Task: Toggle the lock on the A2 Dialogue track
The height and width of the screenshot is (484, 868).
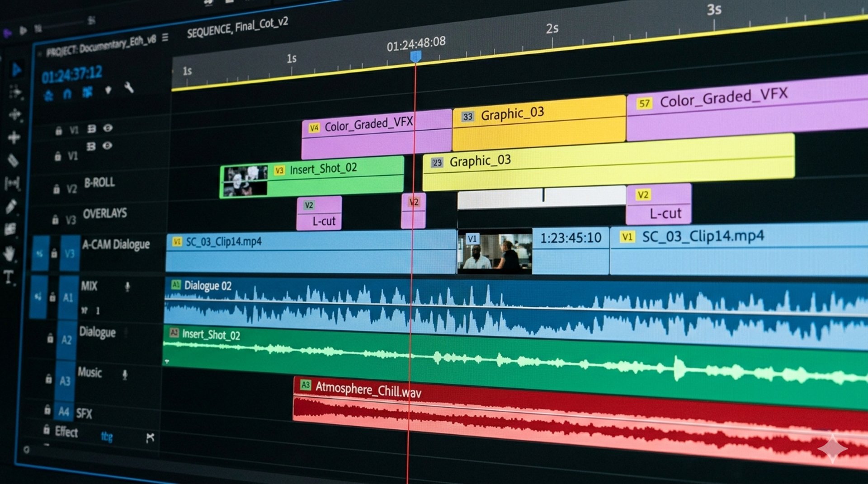Action: tap(50, 338)
